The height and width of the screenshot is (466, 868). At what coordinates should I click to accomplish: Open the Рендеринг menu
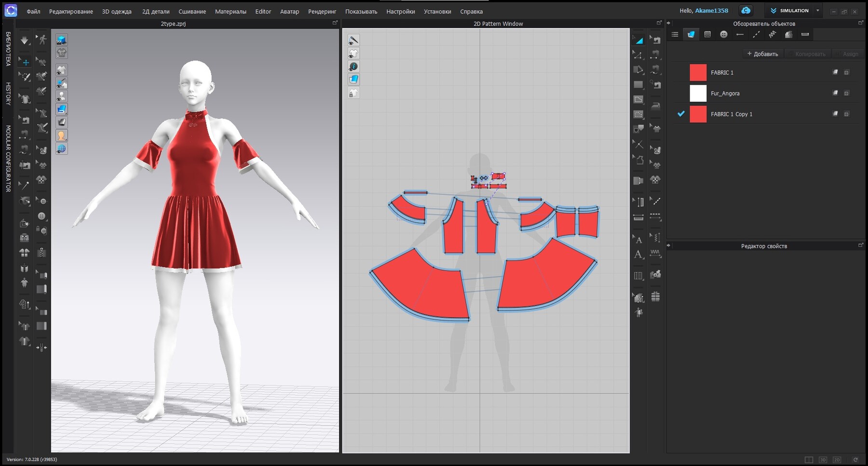(322, 11)
